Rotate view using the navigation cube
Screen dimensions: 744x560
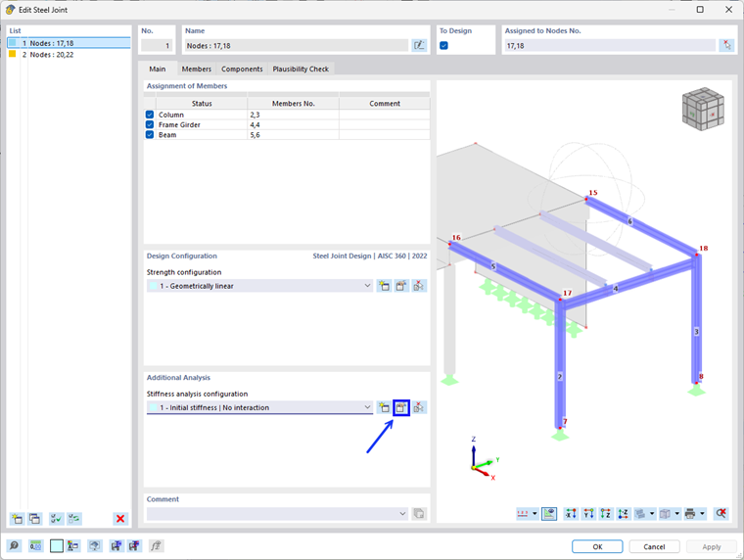(703, 109)
